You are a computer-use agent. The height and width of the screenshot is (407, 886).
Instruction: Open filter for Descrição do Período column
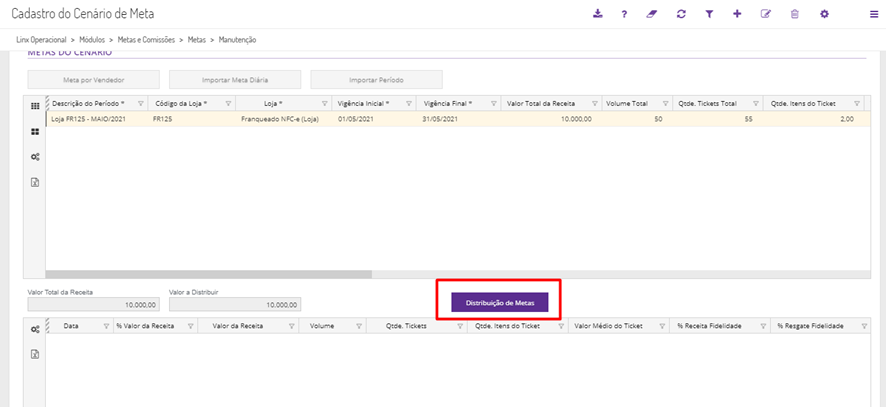[x=141, y=103]
